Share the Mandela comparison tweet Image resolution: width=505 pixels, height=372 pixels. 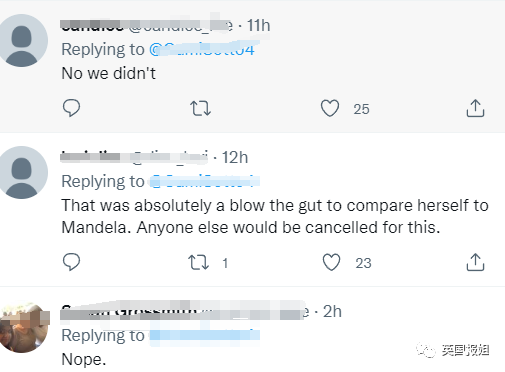tap(475, 262)
